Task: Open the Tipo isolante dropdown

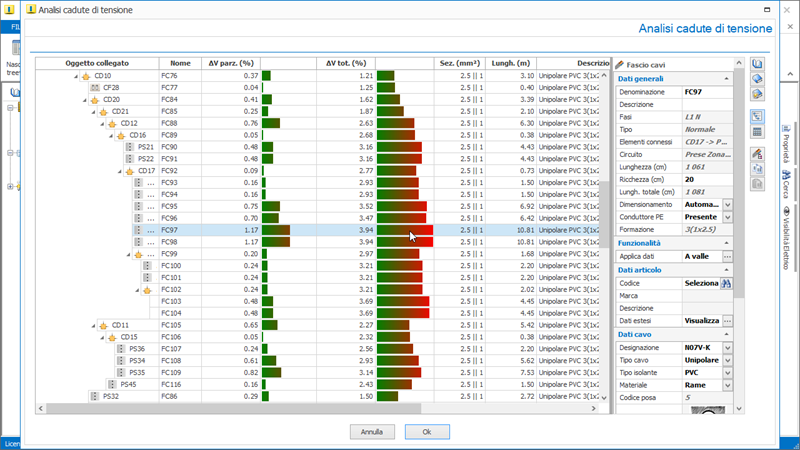Action: [728, 372]
